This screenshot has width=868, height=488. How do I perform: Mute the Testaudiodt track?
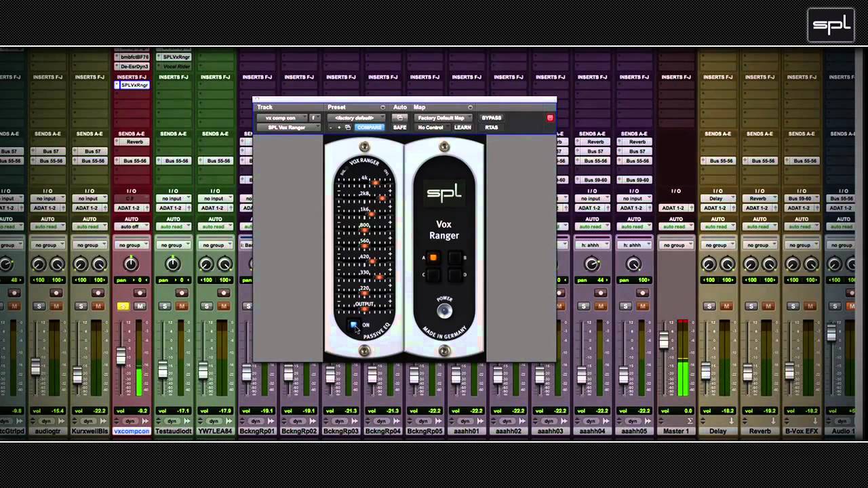tap(182, 306)
